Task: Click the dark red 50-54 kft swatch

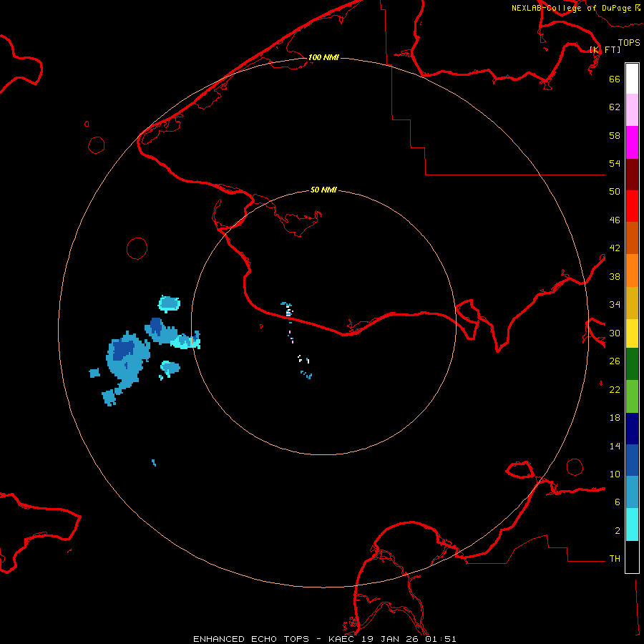Action: point(632,175)
